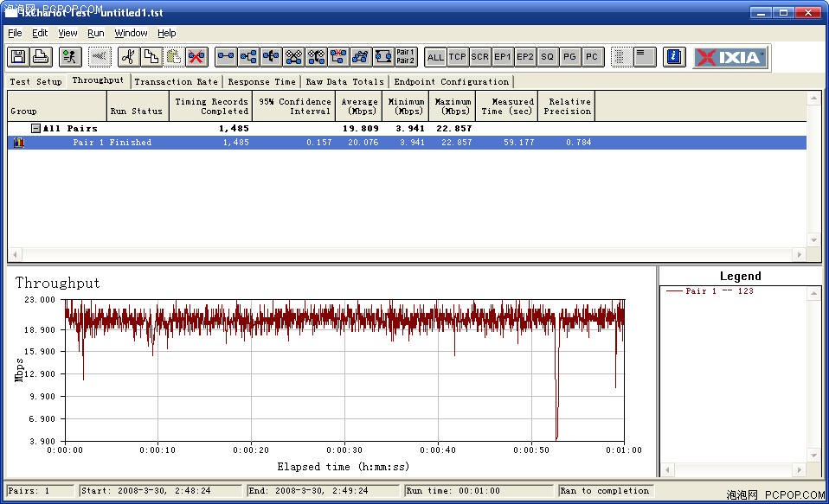Viewport: 829px width, 504px height.
Task: Click the Average (Mbps) column header
Action: coord(359,106)
